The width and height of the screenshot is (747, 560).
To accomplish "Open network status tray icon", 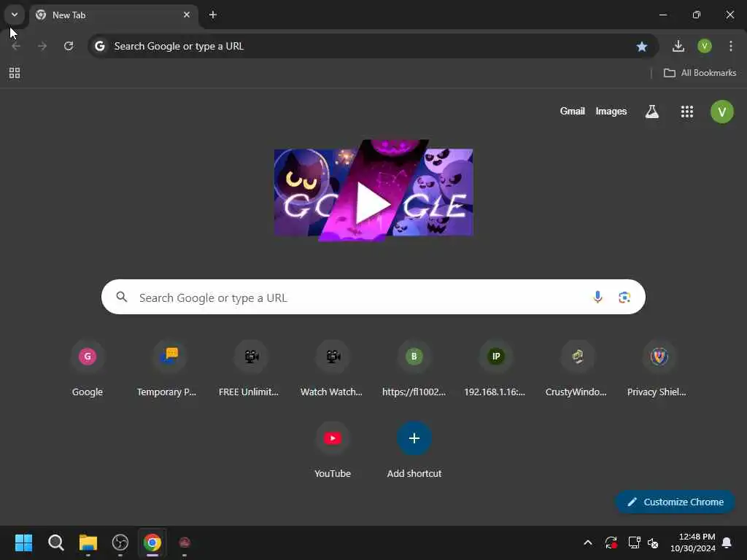I will tap(634, 542).
